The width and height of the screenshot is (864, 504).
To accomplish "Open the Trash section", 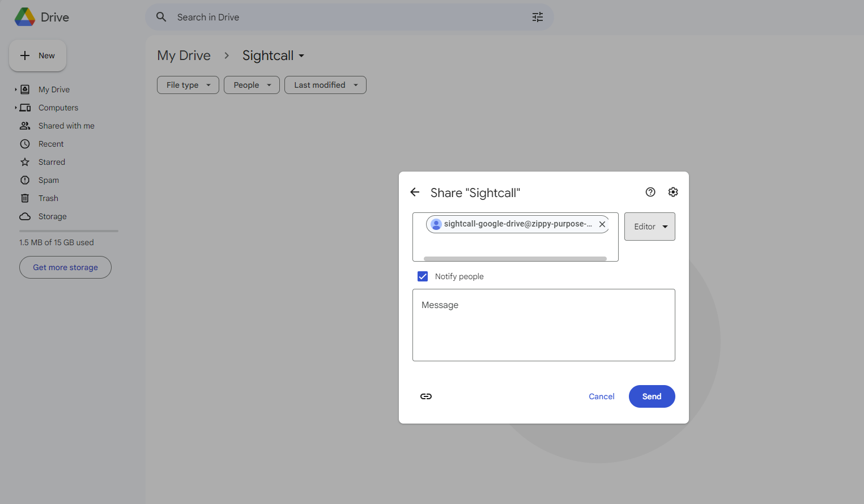I will click(x=48, y=198).
